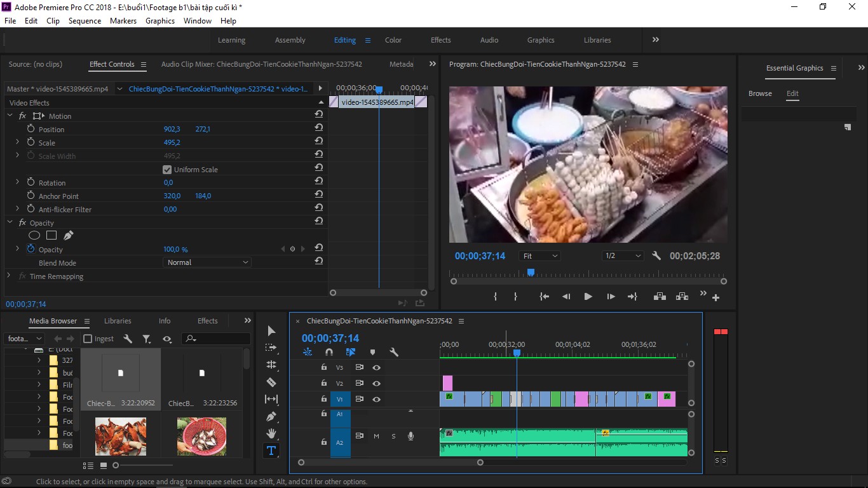Select the Type tool

click(x=271, y=451)
